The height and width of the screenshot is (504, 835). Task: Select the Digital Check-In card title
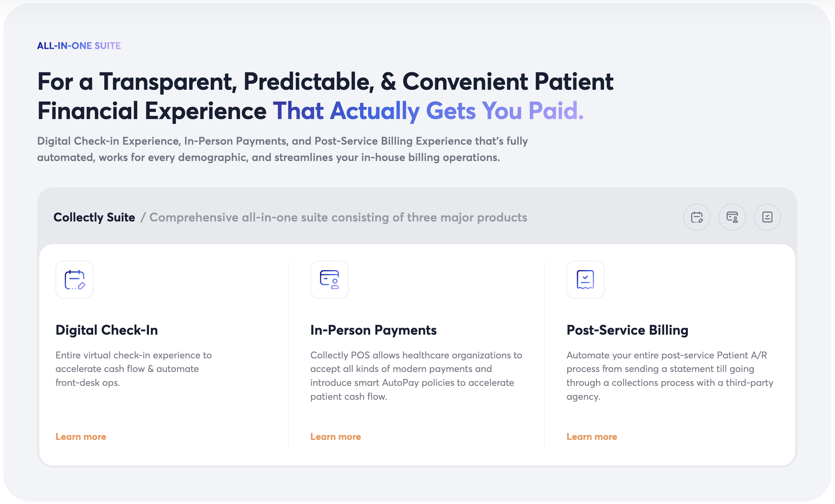(107, 330)
